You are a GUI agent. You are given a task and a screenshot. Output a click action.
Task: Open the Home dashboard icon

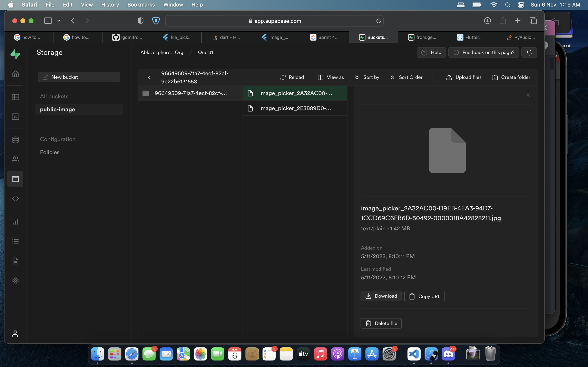[15, 74]
